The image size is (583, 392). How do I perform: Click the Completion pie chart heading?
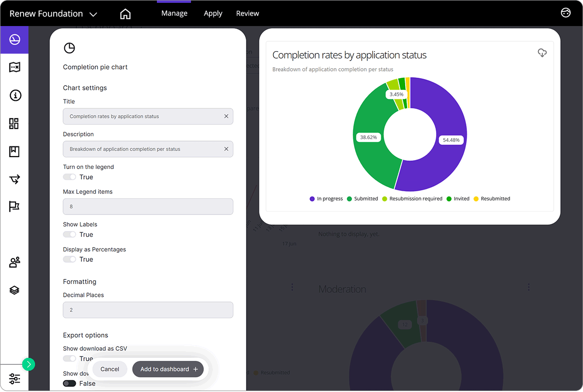[x=95, y=67]
